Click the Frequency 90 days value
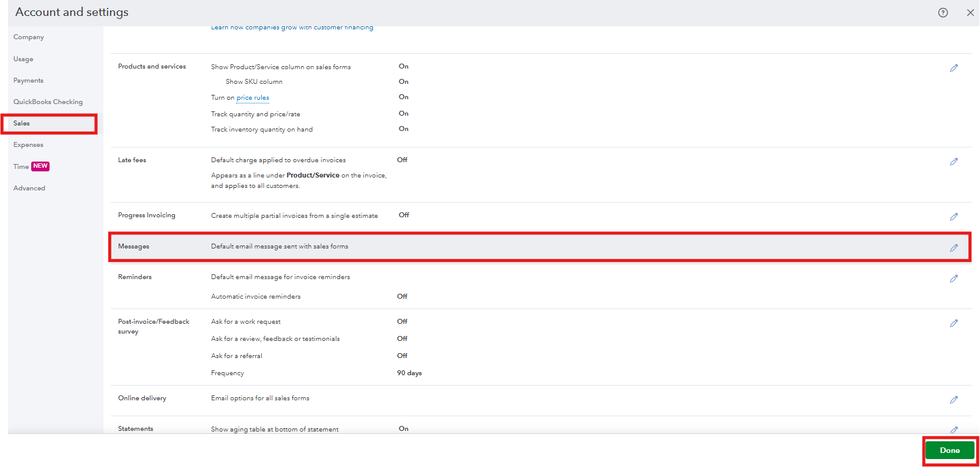 [x=409, y=373]
